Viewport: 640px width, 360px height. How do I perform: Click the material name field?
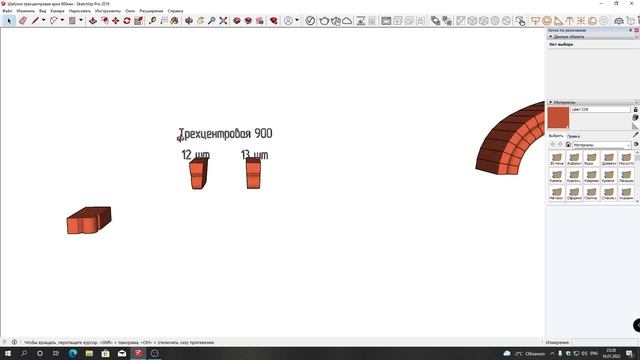point(600,109)
